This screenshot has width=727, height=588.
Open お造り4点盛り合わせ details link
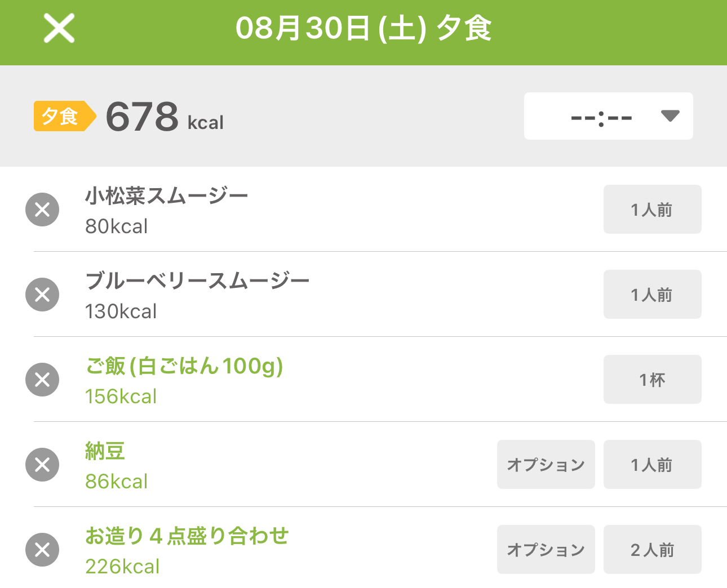(x=187, y=536)
